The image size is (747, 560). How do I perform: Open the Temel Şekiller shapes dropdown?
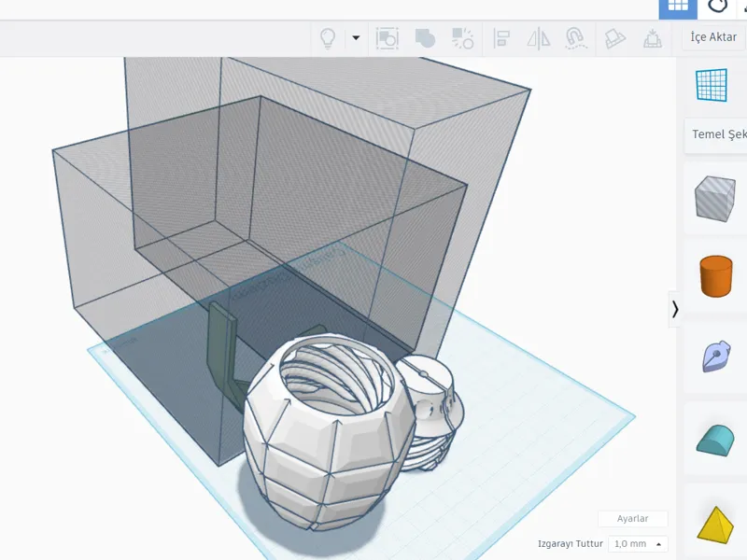point(715,134)
